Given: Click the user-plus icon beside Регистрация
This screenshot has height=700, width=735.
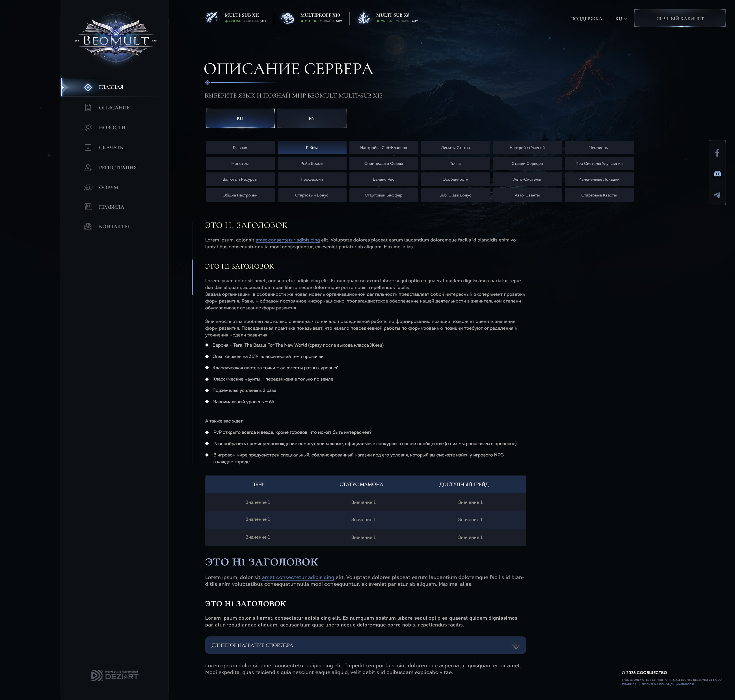Looking at the screenshot, I should [x=88, y=168].
